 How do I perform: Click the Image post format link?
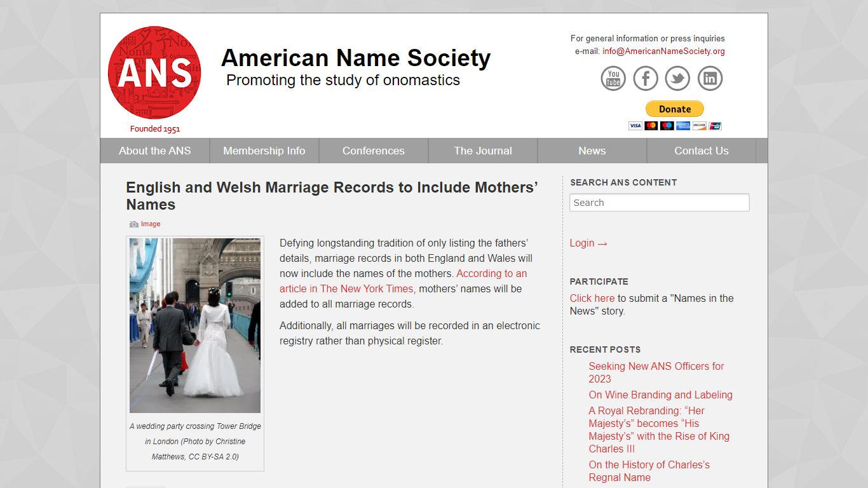pos(151,224)
